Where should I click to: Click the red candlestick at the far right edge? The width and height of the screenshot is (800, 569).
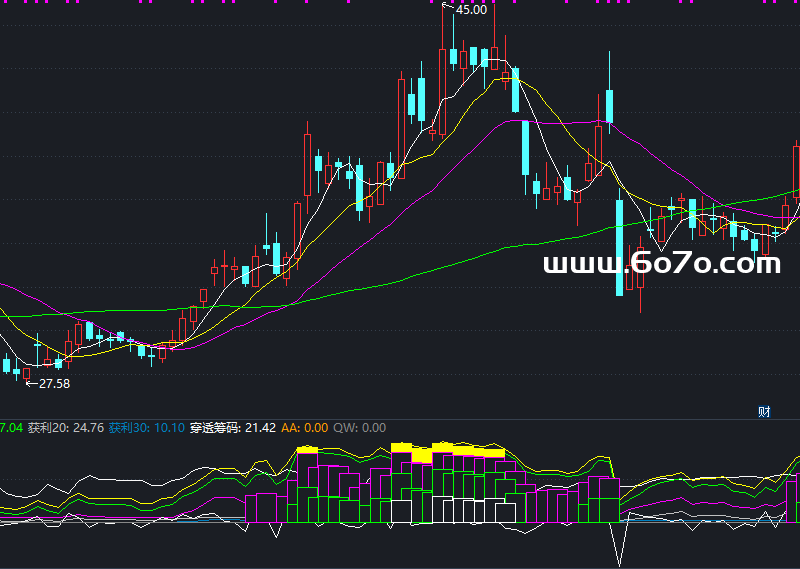pos(796,175)
